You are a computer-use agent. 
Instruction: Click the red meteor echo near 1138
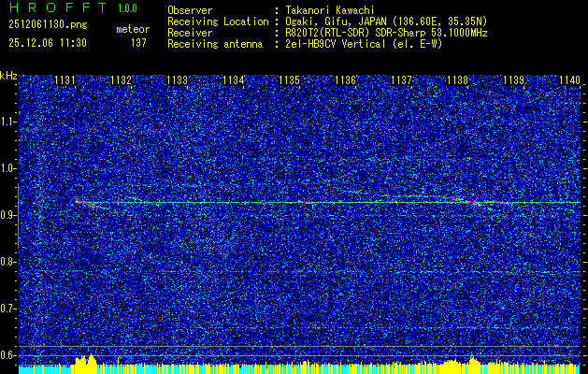[x=462, y=200]
